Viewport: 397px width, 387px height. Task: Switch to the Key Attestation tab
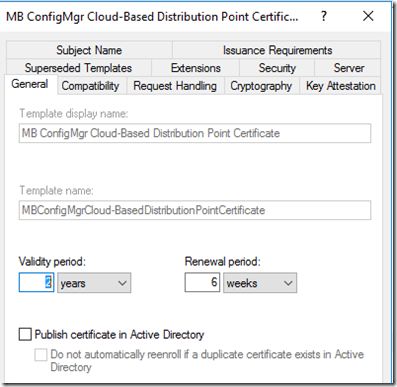[x=341, y=86]
